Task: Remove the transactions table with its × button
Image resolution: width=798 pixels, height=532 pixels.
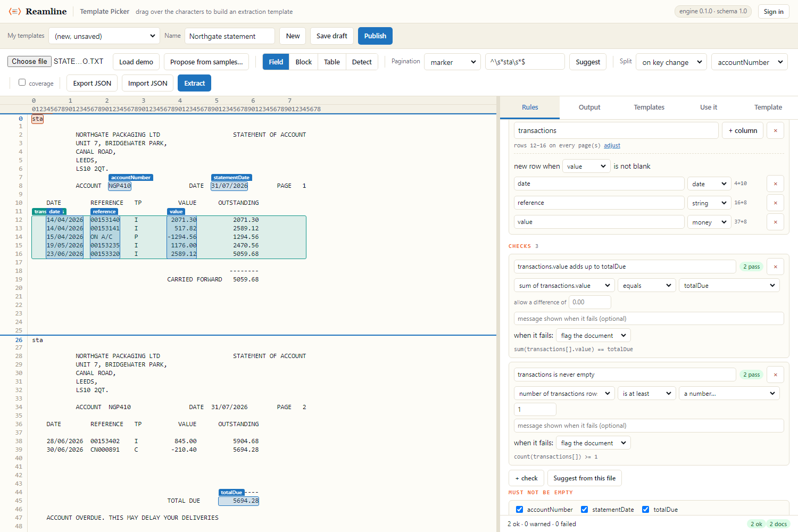Action: pos(775,130)
